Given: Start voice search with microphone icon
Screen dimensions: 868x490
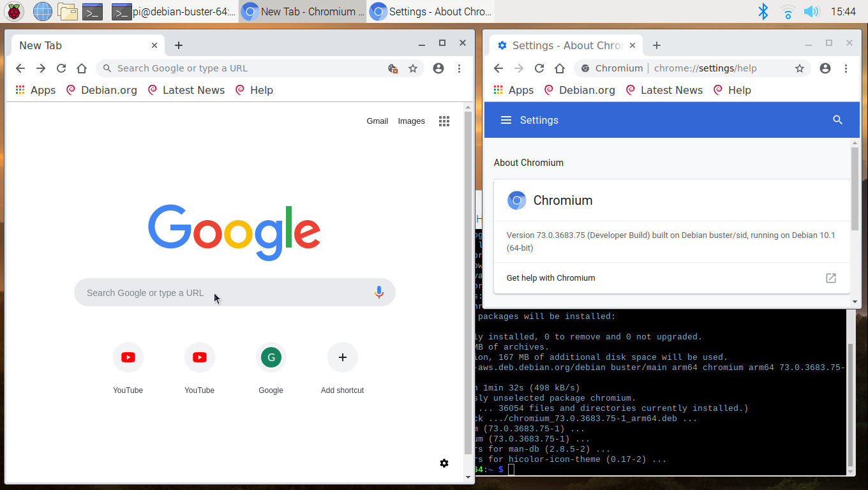Looking at the screenshot, I should (379, 292).
